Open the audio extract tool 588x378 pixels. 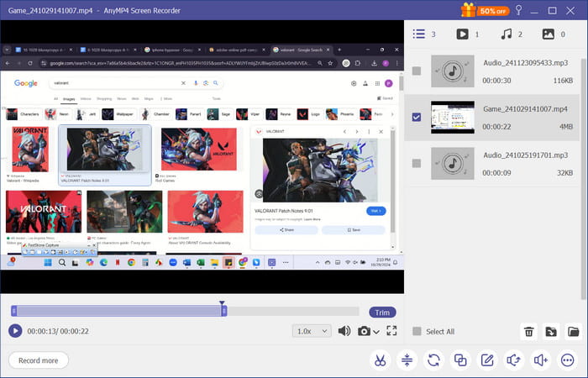click(x=514, y=360)
